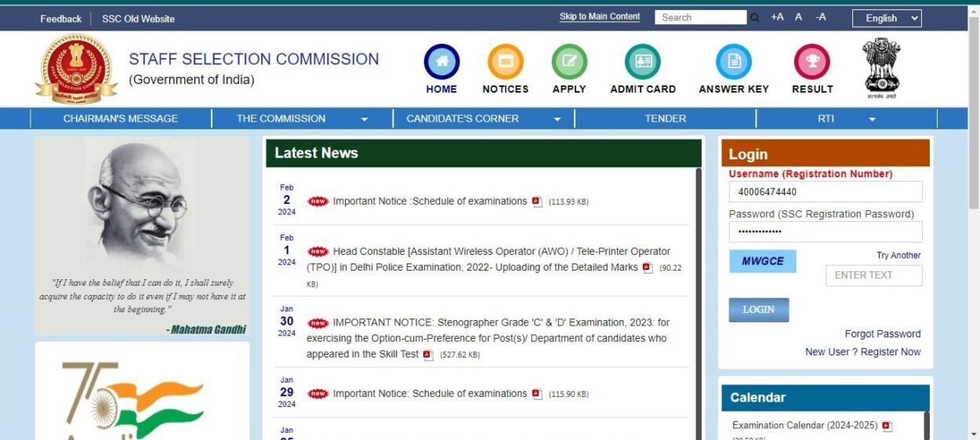The height and width of the screenshot is (440, 980).
Task: Click Forgot Password link
Action: point(883,334)
